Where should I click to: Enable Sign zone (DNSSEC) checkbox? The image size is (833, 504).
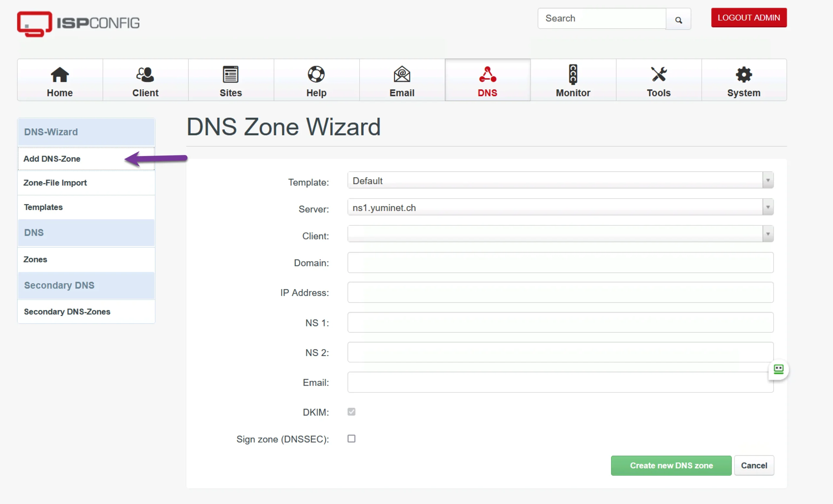click(351, 438)
